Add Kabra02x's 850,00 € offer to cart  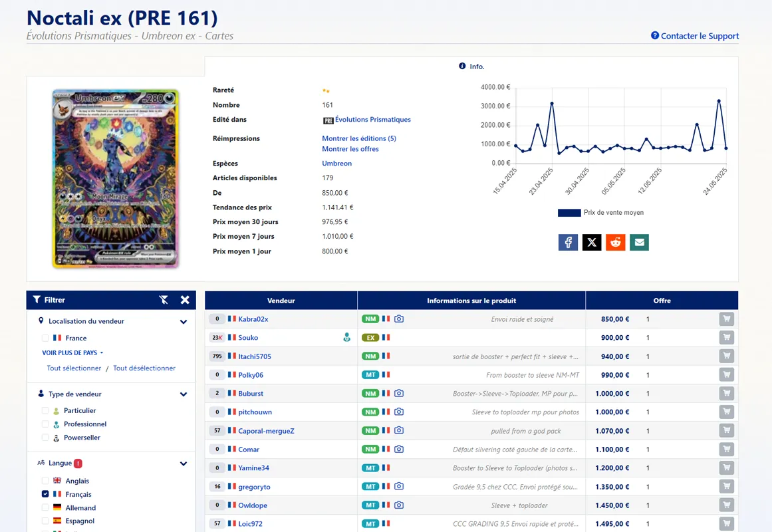tap(726, 319)
